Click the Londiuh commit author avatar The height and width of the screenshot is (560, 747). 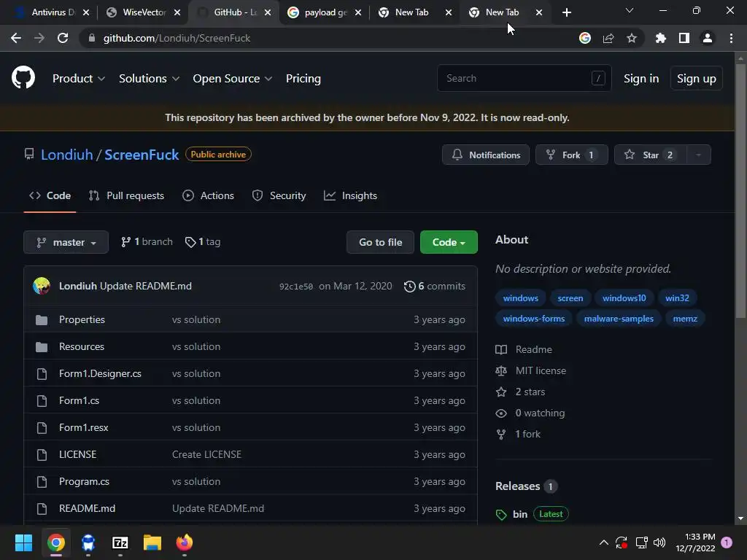click(42, 286)
